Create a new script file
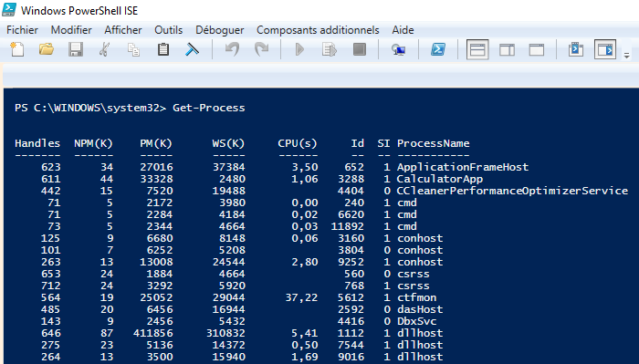This screenshot has height=364, width=639. (17, 49)
